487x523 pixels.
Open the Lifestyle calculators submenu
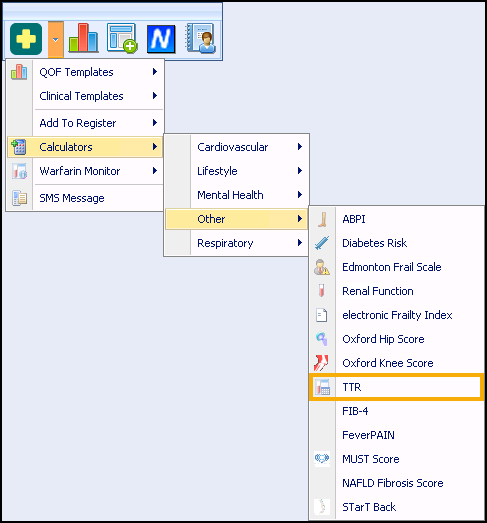[x=236, y=171]
